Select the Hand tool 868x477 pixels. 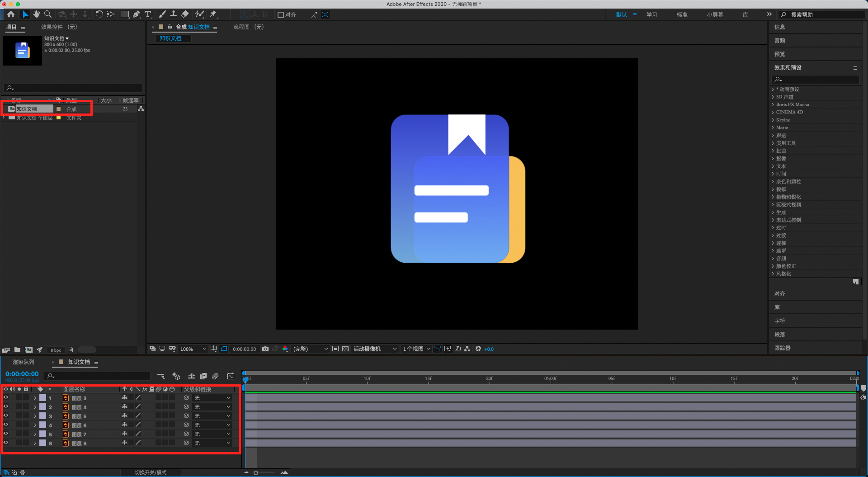tap(37, 14)
